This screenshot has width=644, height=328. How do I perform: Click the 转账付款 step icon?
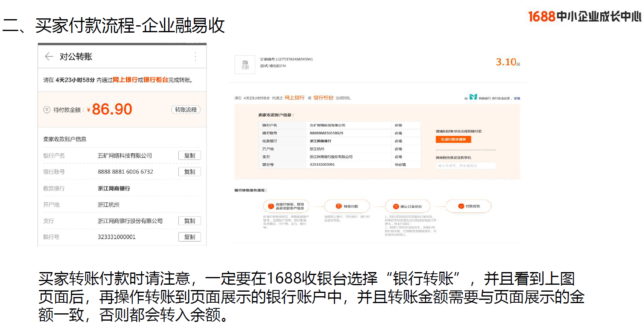tap(338, 206)
